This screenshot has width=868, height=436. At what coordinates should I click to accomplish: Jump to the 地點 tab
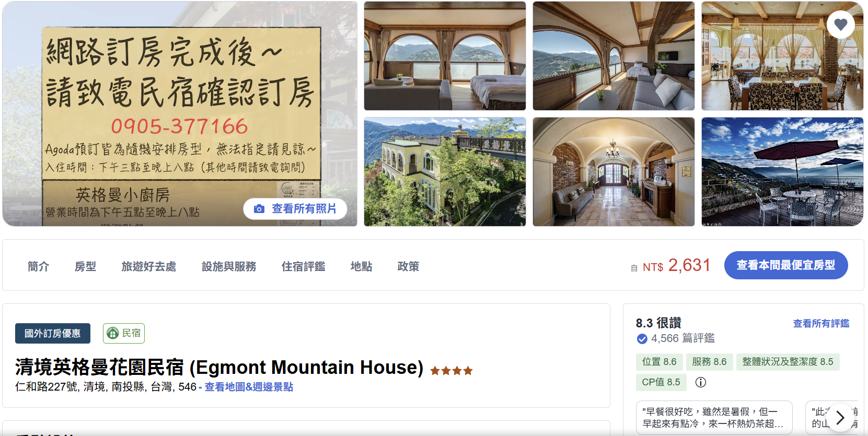tap(362, 266)
